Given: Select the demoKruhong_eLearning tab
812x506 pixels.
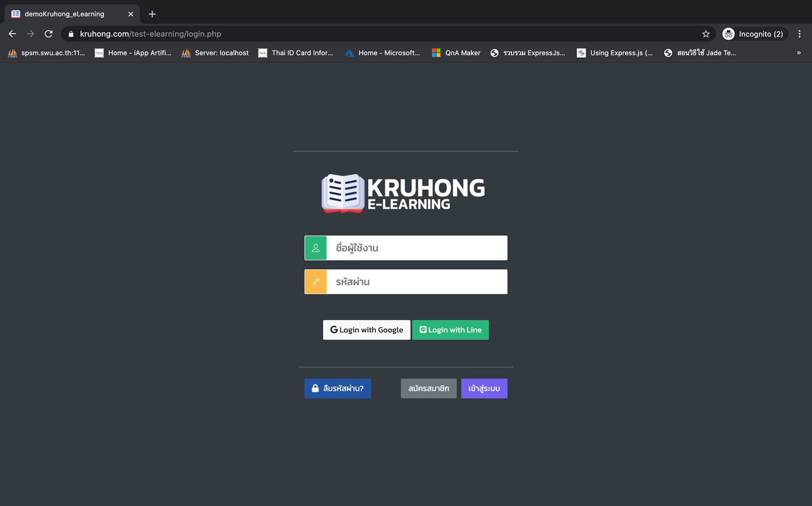Looking at the screenshot, I should 72,14.
